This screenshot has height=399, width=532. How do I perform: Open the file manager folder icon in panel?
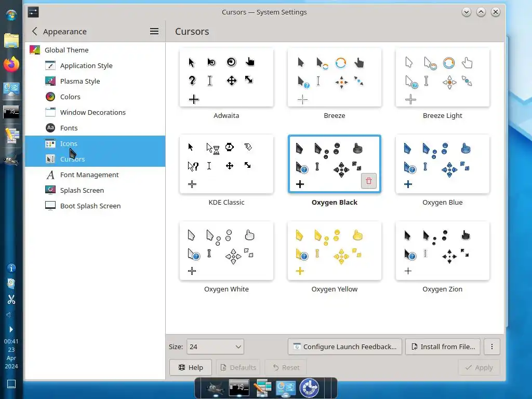11,41
